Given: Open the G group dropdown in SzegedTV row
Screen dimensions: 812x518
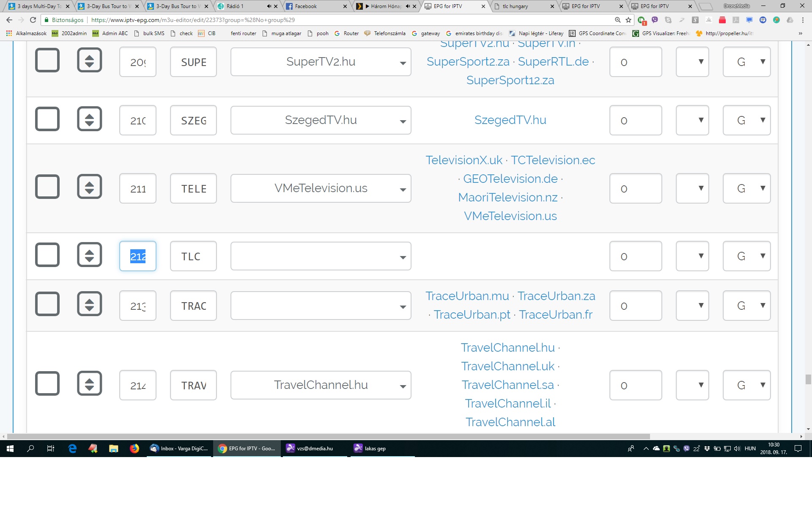Looking at the screenshot, I should [x=746, y=121].
